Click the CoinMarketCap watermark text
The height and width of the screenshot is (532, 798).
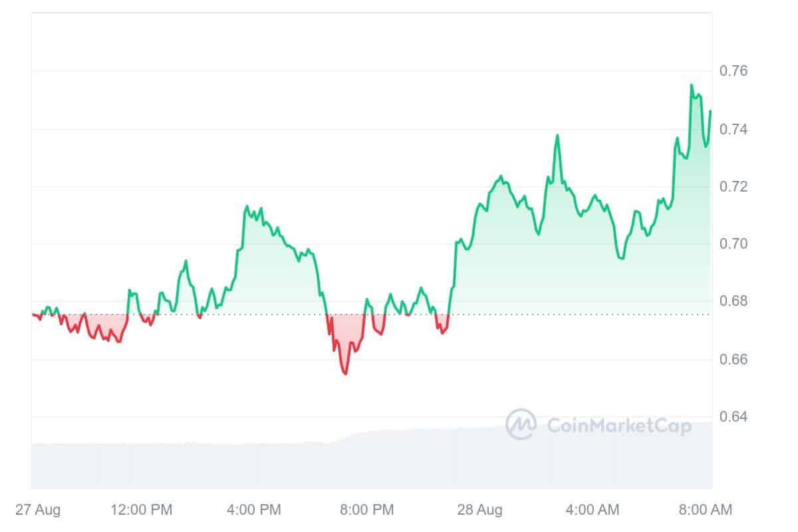pyautogui.click(x=618, y=425)
